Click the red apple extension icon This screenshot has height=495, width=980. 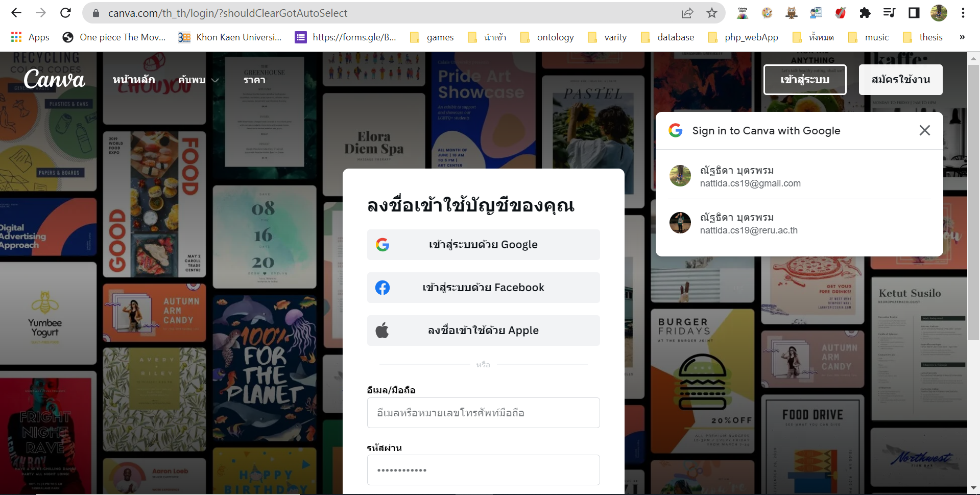pos(841,13)
